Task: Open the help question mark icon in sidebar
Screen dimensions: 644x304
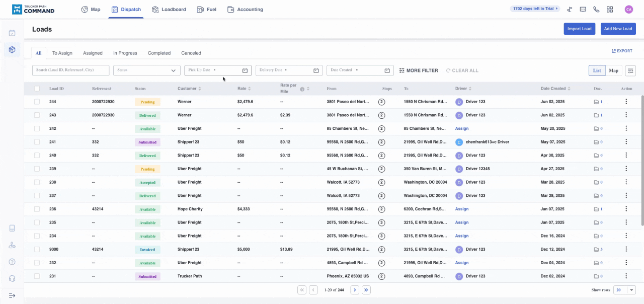Action: click(x=12, y=262)
